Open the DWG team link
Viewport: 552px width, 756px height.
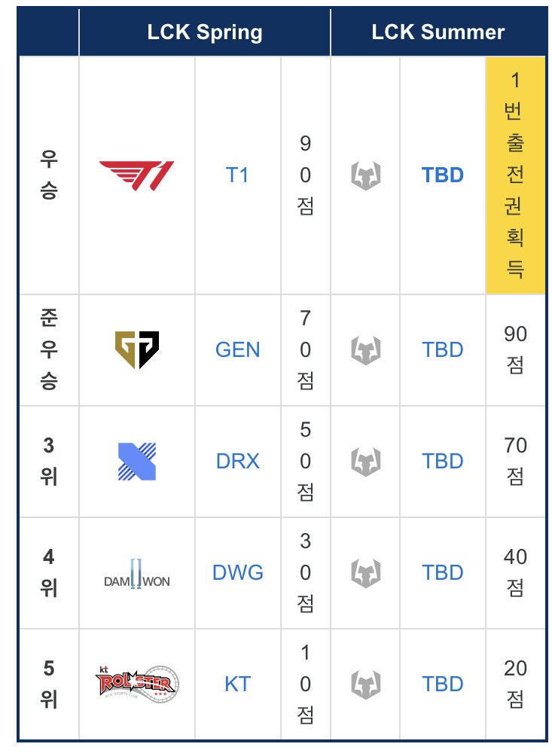(x=238, y=572)
